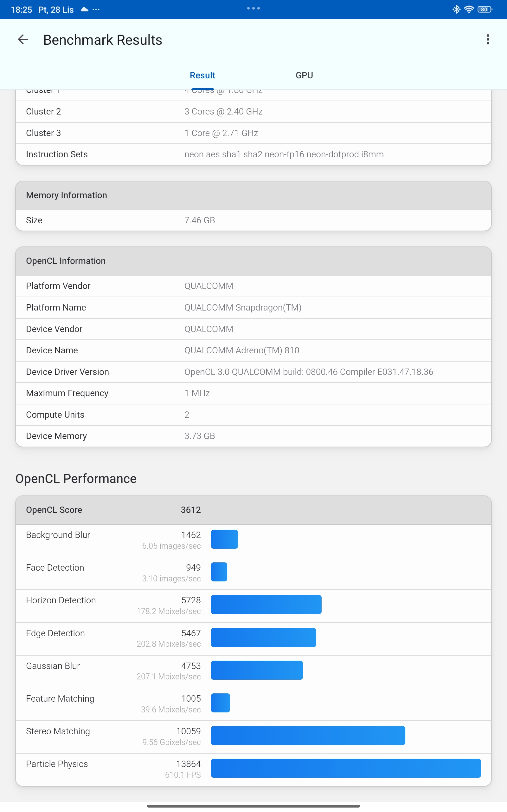Tap the three-dot handle at top center
The height and width of the screenshot is (812, 507).
(x=253, y=8)
